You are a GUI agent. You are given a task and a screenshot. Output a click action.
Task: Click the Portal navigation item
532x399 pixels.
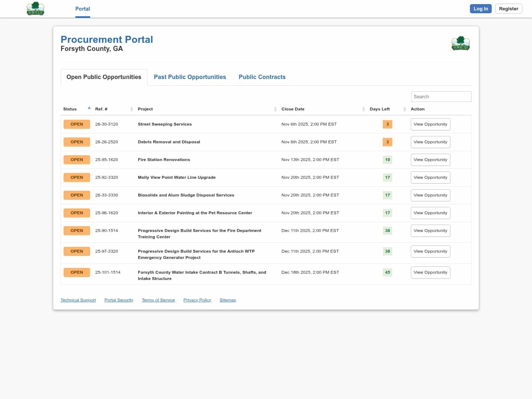click(x=83, y=9)
